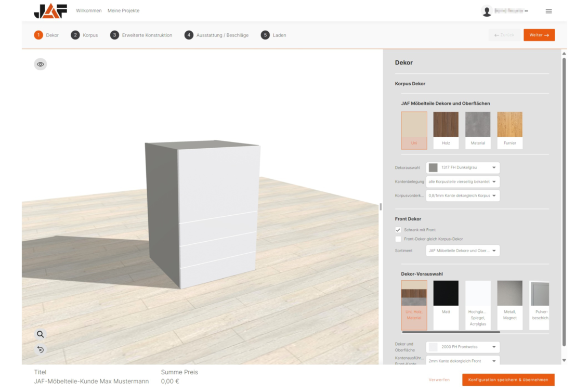Click the Weiter button

(x=539, y=35)
